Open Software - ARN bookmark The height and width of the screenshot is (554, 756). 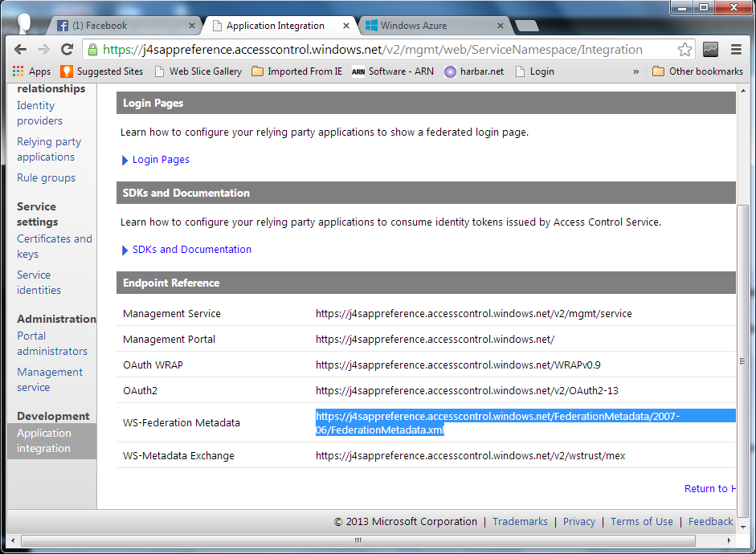393,71
